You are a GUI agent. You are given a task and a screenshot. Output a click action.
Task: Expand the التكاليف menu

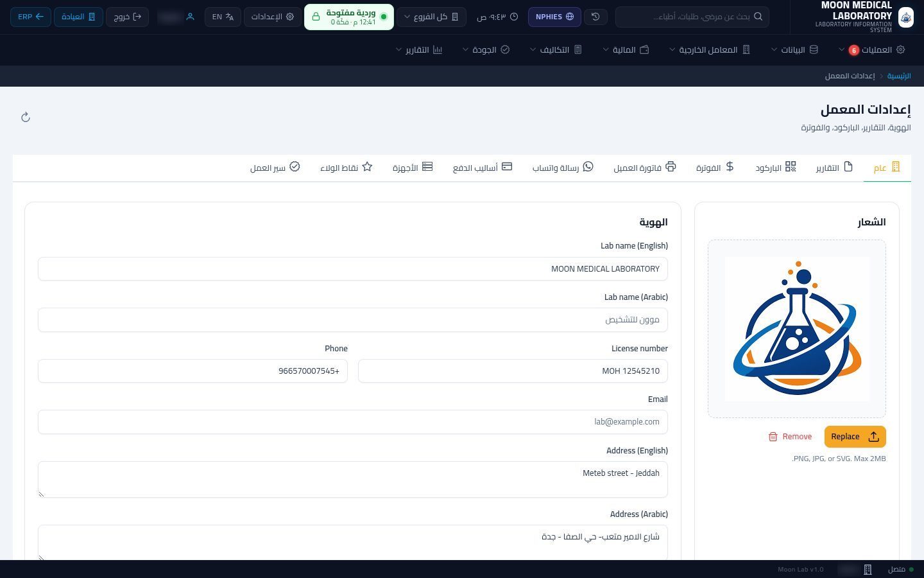(556, 49)
